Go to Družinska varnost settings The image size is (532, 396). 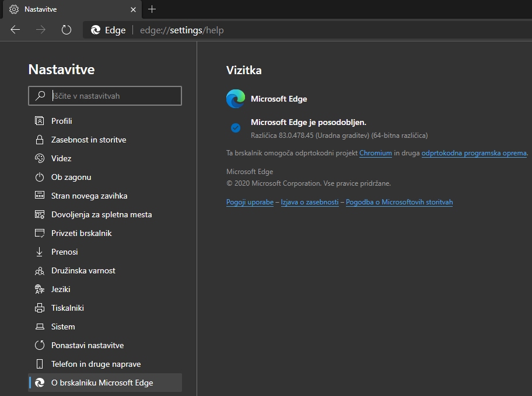tap(105, 270)
